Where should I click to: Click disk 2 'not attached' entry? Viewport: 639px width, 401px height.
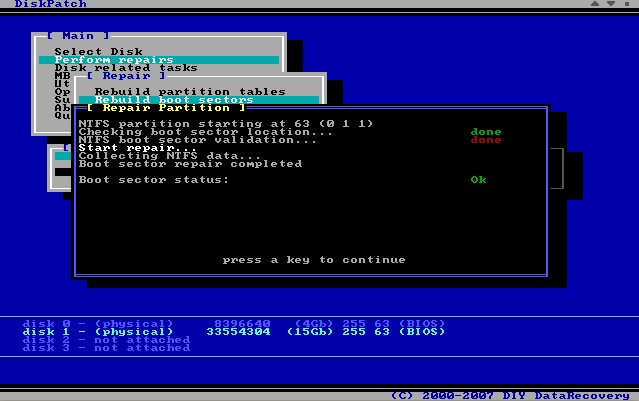(106, 339)
